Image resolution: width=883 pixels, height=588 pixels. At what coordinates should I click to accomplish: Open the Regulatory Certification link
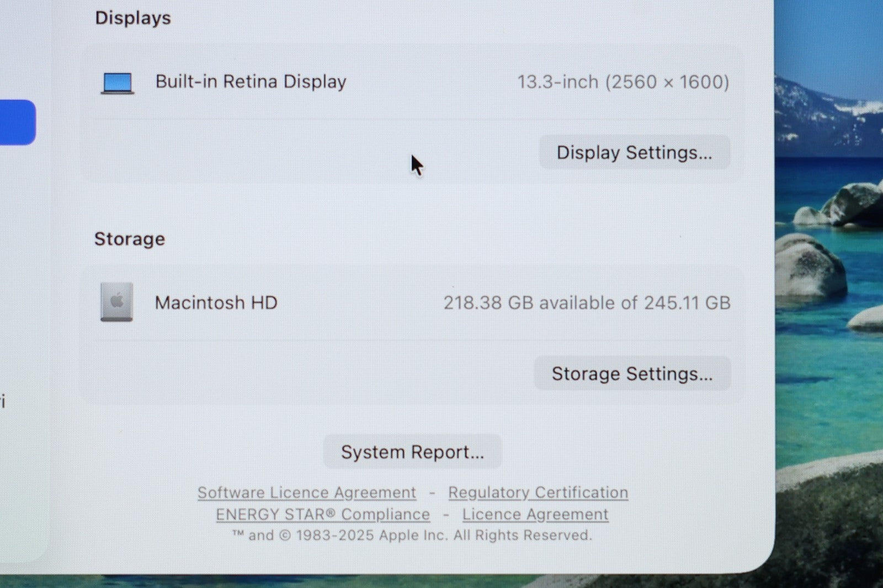[538, 492]
